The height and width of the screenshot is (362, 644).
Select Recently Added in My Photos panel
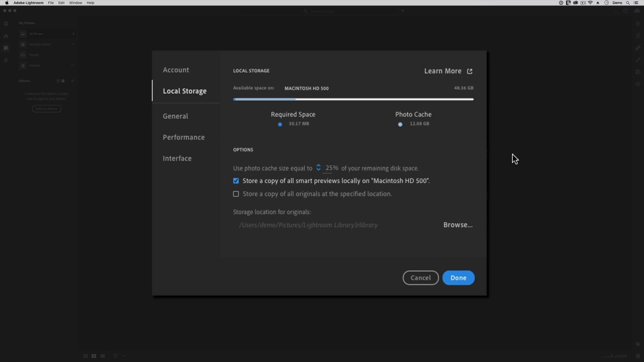pyautogui.click(x=47, y=44)
